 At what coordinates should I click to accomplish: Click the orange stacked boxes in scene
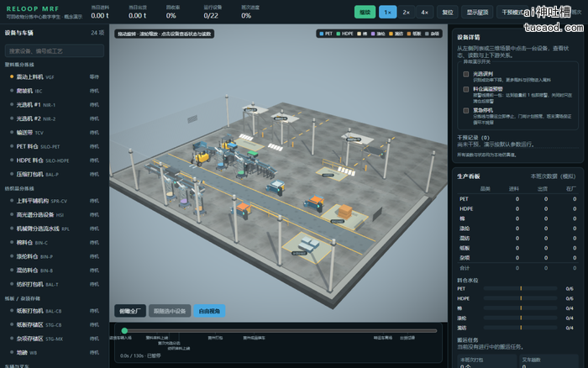click(345, 211)
